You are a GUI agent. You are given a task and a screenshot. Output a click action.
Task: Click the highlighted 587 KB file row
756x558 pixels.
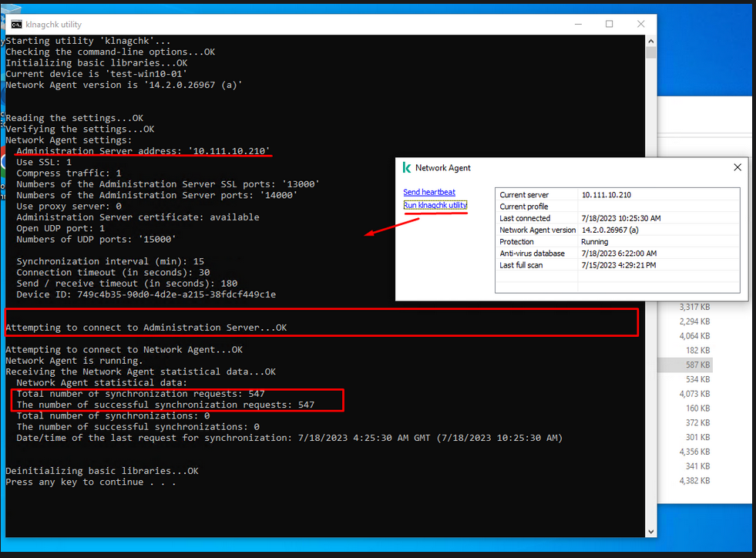tap(685, 365)
